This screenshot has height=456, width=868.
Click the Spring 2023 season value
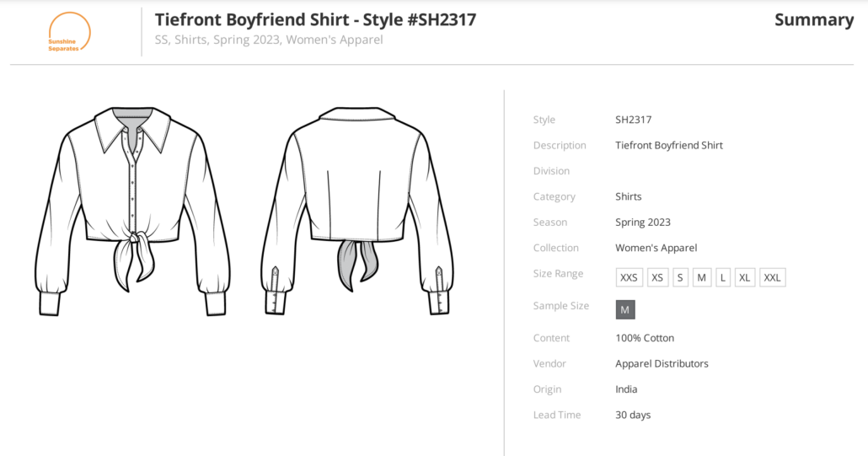[x=643, y=223]
